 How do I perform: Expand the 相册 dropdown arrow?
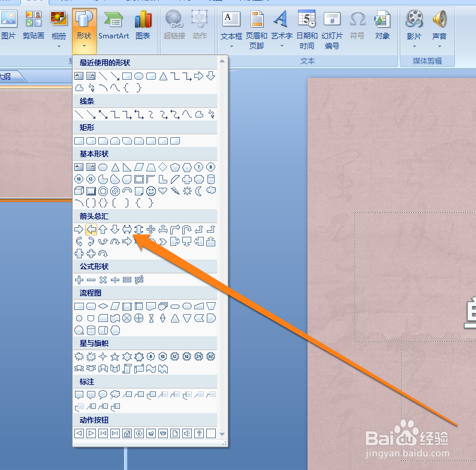59,46
